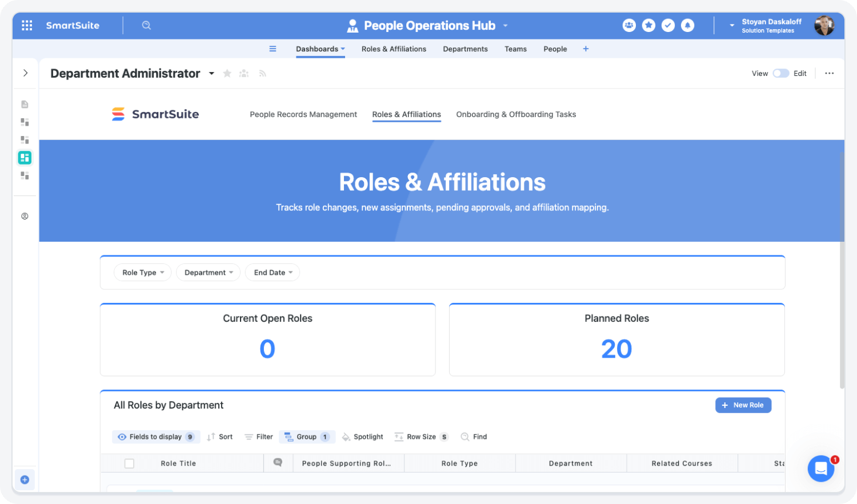Click the circular user icon in sidebar
Image resolution: width=857 pixels, height=504 pixels.
coord(25,216)
